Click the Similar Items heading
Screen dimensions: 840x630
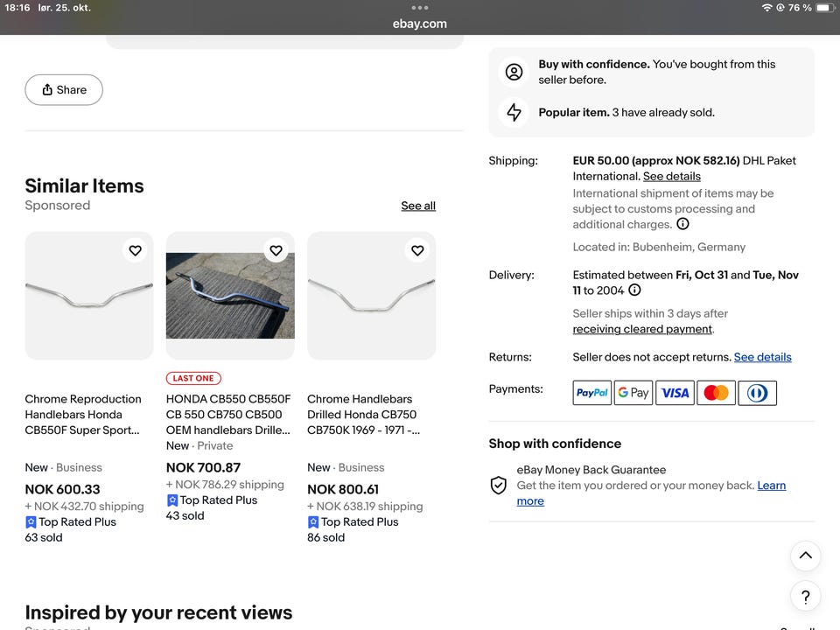pos(84,185)
